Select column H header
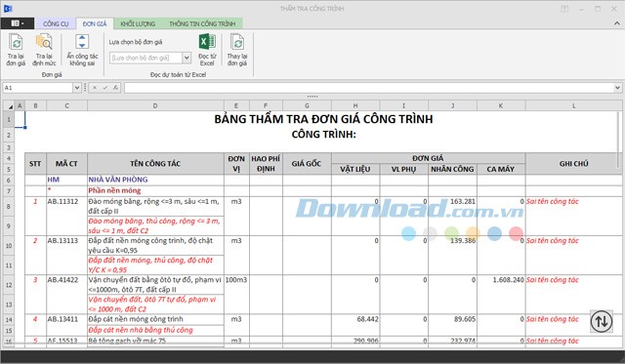Screen dimensions: 625x364 tap(355, 106)
